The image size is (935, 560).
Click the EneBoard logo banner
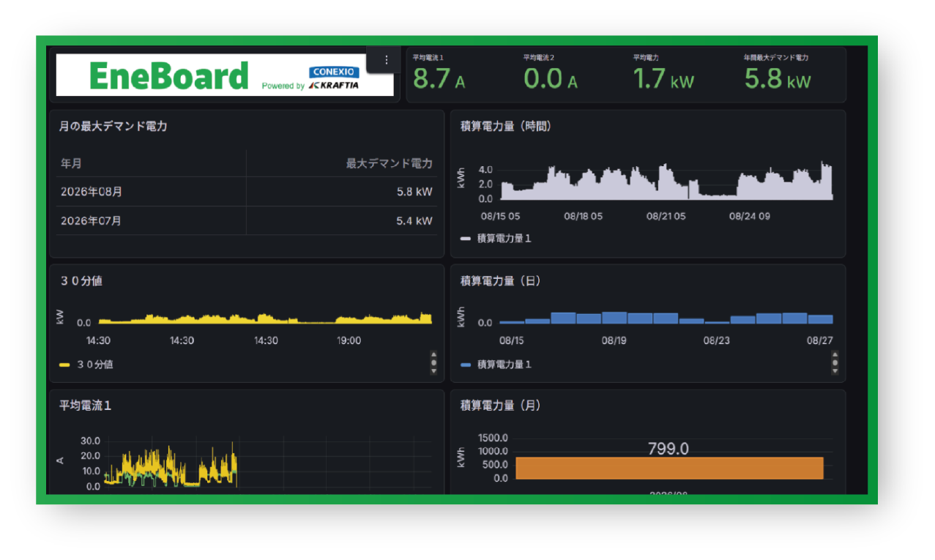point(225,75)
